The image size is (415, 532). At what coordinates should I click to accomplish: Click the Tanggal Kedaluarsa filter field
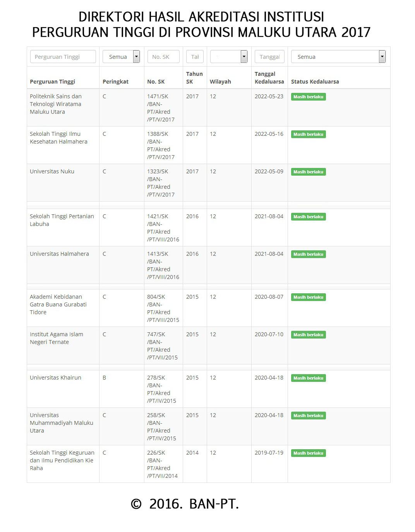click(269, 56)
